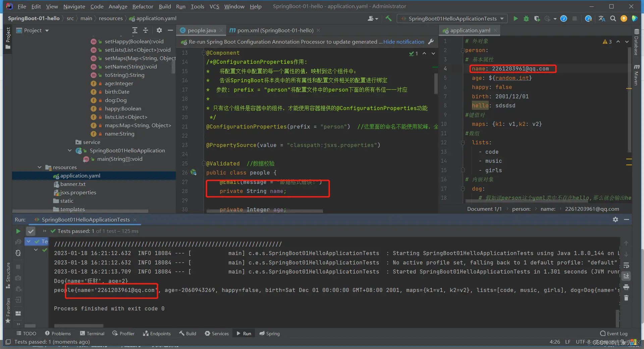This screenshot has width=644, height=349.
Task: Toggle soft-wrap in Run console
Action: point(626,265)
